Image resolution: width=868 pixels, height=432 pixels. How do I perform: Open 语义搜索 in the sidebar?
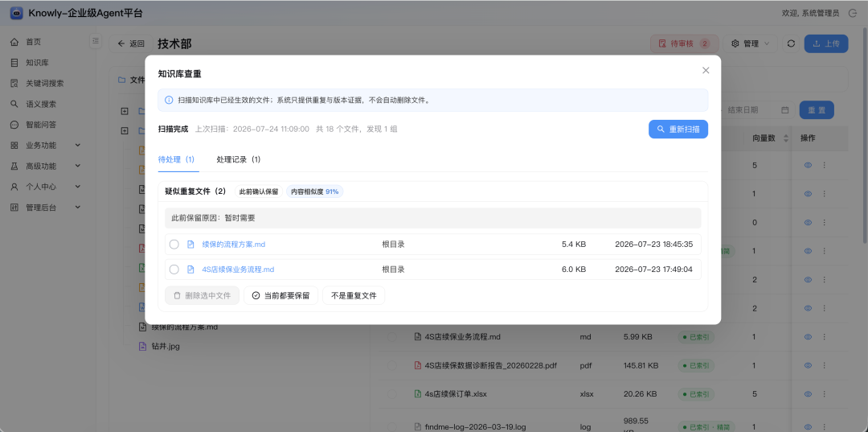pos(40,104)
